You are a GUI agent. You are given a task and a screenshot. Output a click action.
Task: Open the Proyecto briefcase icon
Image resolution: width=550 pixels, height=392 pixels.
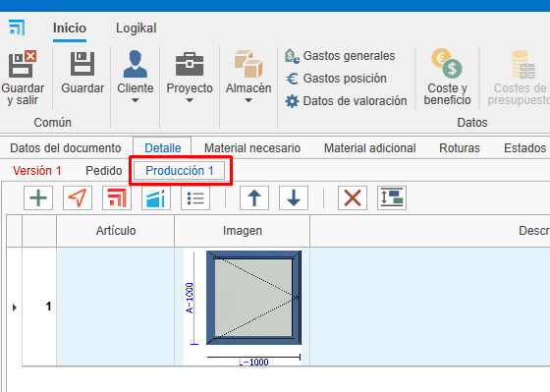tap(190, 64)
